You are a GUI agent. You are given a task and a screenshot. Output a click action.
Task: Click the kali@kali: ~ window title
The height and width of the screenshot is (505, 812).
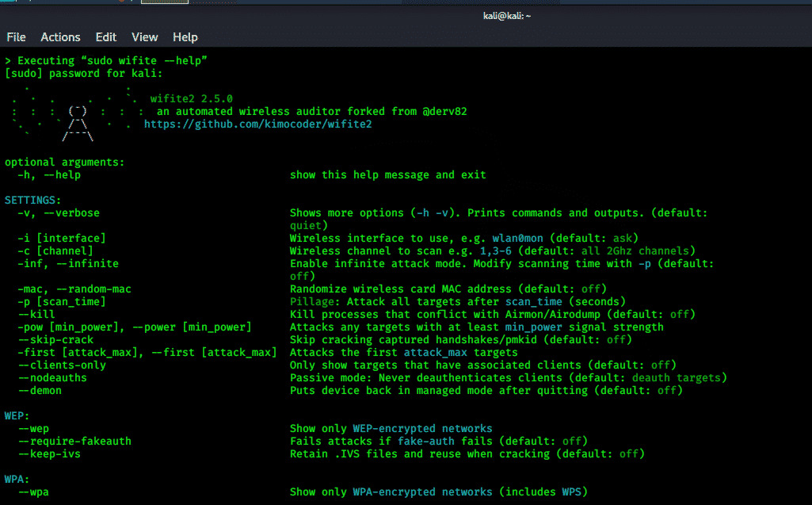(506, 16)
